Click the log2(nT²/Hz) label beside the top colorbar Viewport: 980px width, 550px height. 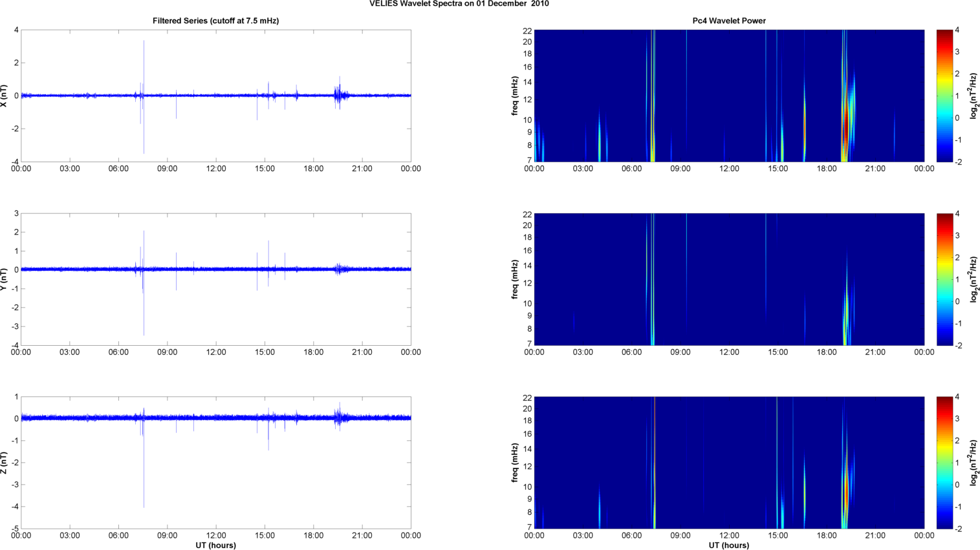click(974, 96)
